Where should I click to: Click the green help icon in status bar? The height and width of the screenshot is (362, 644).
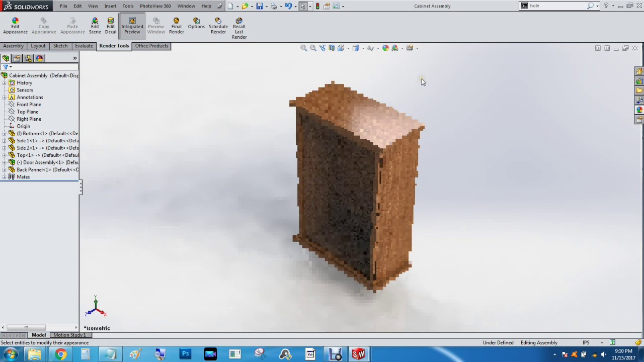[612, 343]
